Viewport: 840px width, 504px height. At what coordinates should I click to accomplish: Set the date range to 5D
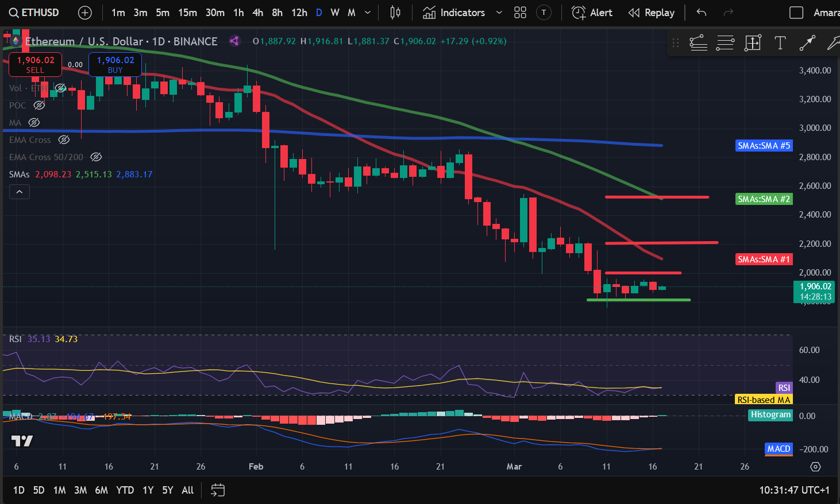point(38,490)
